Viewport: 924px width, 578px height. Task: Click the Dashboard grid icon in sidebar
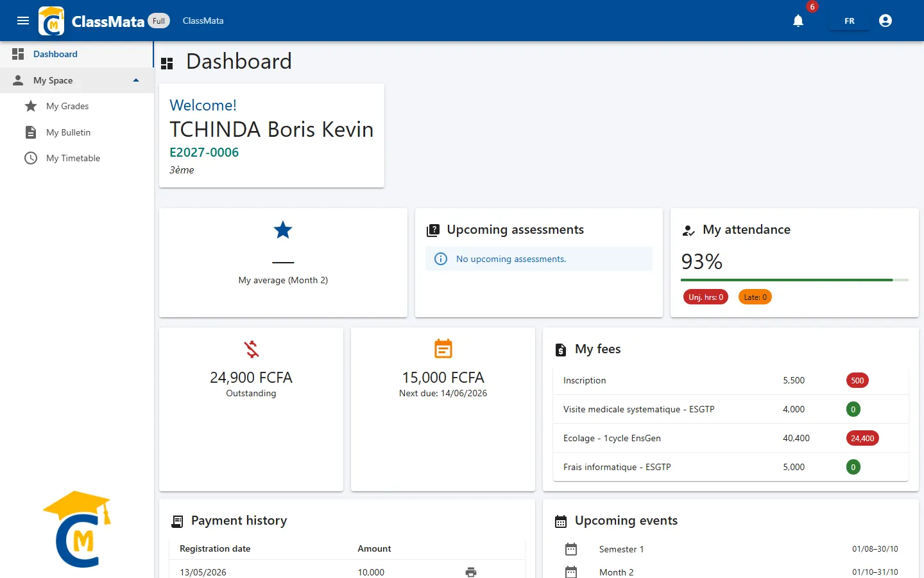18,54
